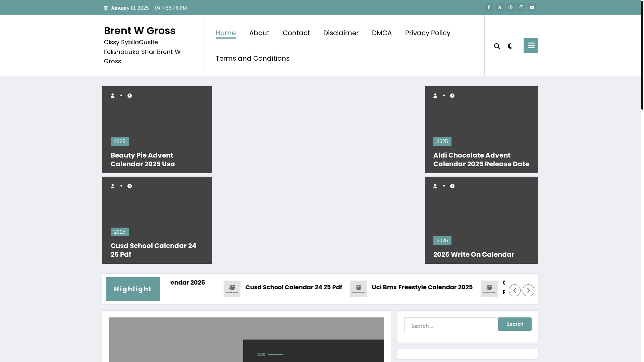The width and height of the screenshot is (644, 362).
Task: Open the About menu item
Action: (259, 33)
